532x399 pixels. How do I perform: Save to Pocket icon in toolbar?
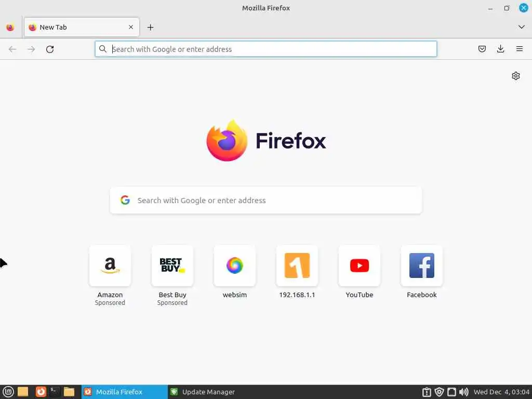[x=482, y=49]
